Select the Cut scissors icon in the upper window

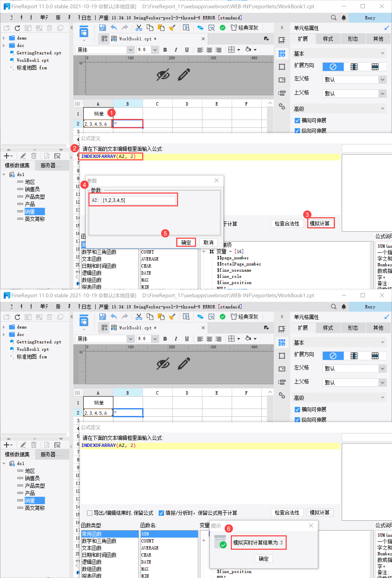pos(139,28)
